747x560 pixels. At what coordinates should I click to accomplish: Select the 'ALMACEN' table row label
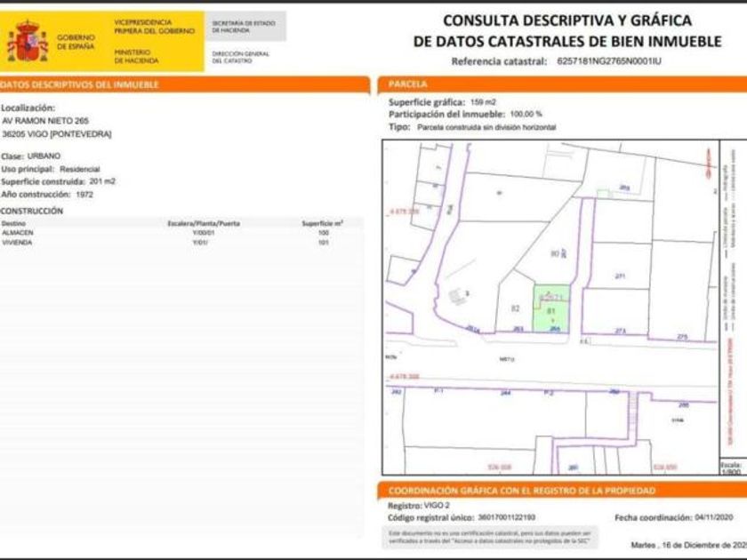tap(18, 233)
